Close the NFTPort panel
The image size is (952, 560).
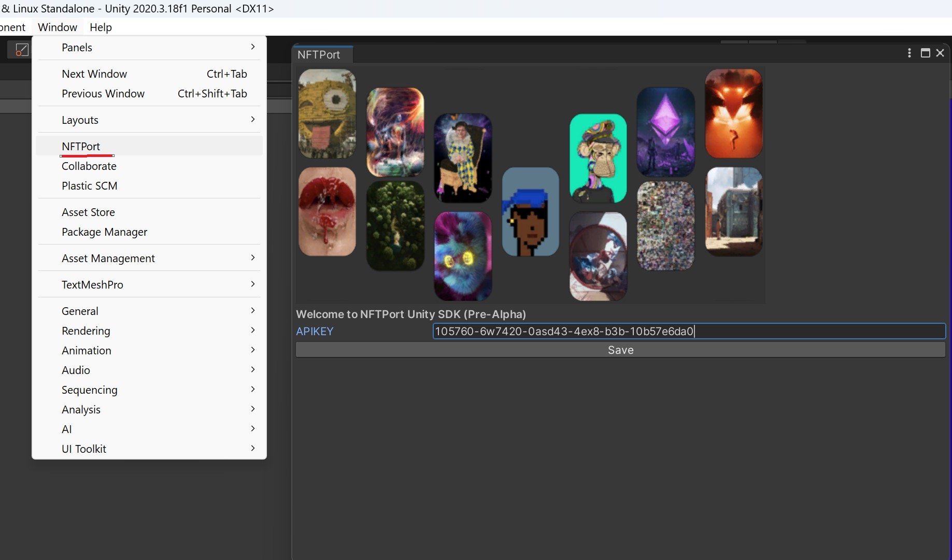click(940, 53)
